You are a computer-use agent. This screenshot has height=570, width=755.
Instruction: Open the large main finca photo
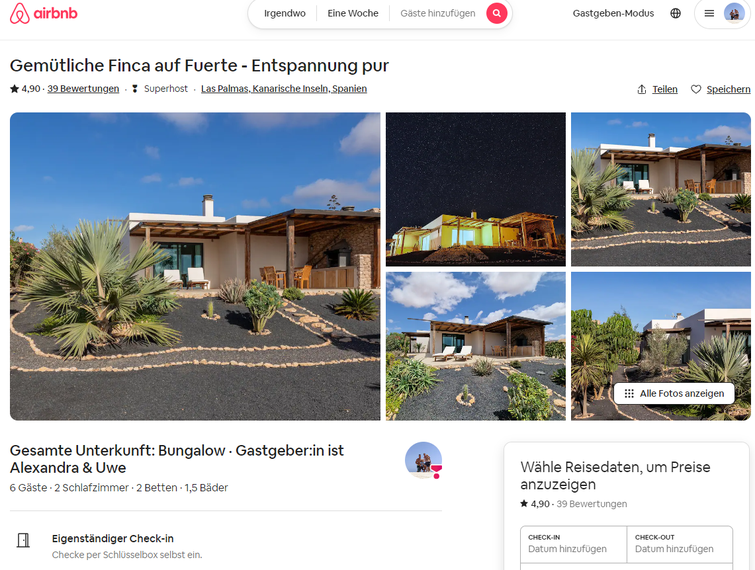click(195, 266)
